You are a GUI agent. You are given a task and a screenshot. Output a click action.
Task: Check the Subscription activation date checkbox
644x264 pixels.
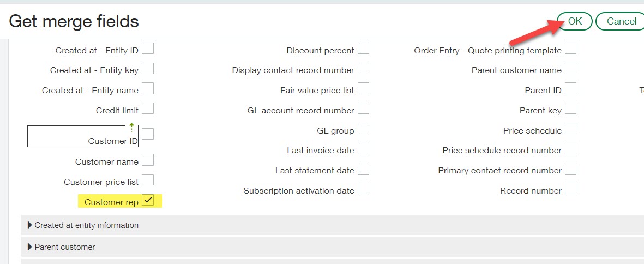pos(363,189)
